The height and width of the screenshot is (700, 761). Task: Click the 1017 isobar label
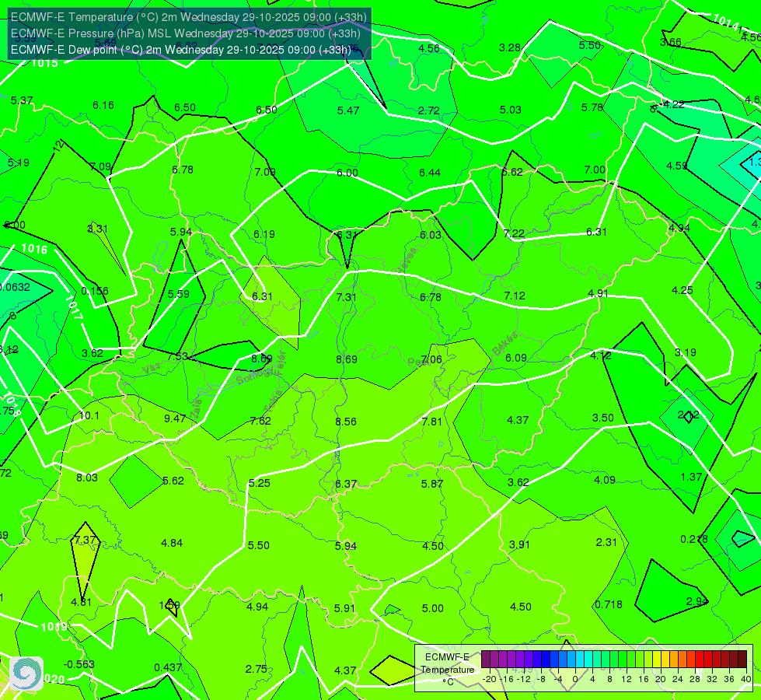73,307
